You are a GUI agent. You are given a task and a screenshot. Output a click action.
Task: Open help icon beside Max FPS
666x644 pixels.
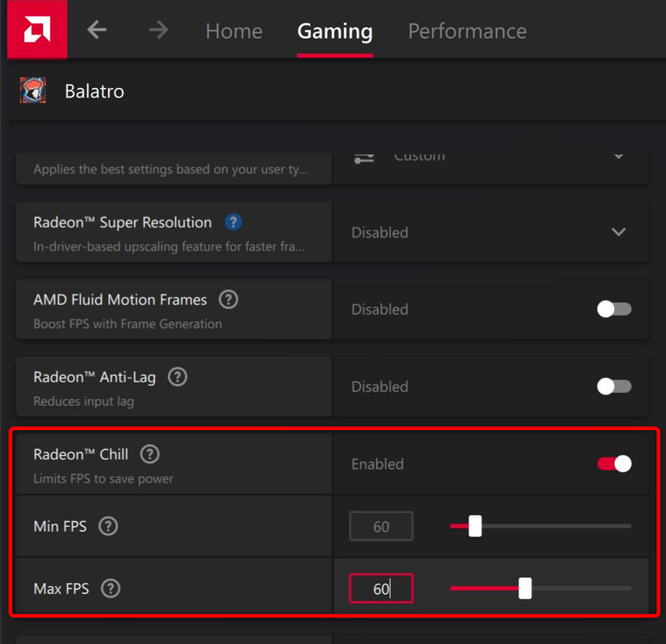111,589
